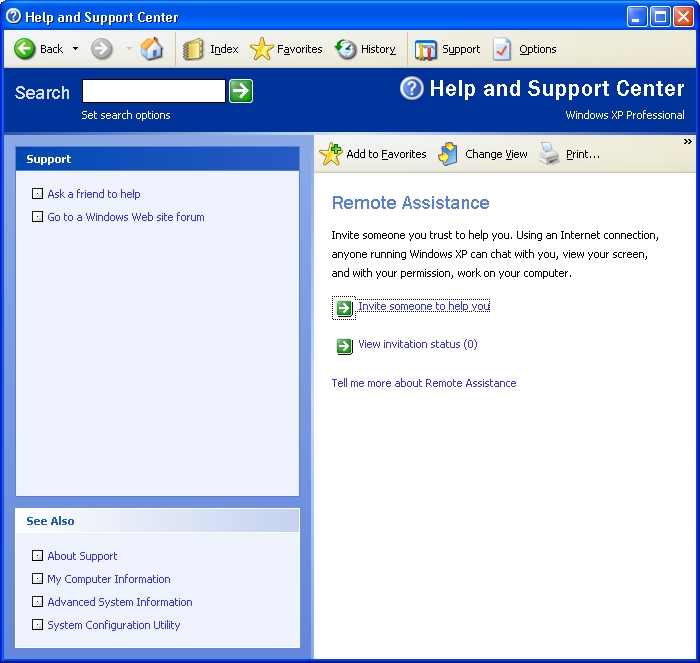Open Favorites star in the toolbar
The width and height of the screenshot is (700, 663).
click(x=261, y=49)
